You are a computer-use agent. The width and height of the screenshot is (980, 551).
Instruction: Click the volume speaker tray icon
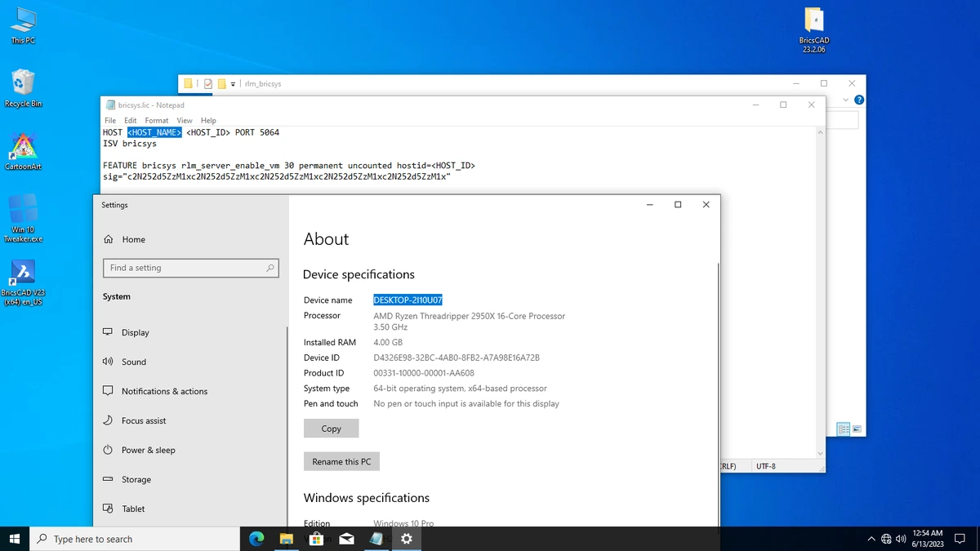(x=901, y=539)
